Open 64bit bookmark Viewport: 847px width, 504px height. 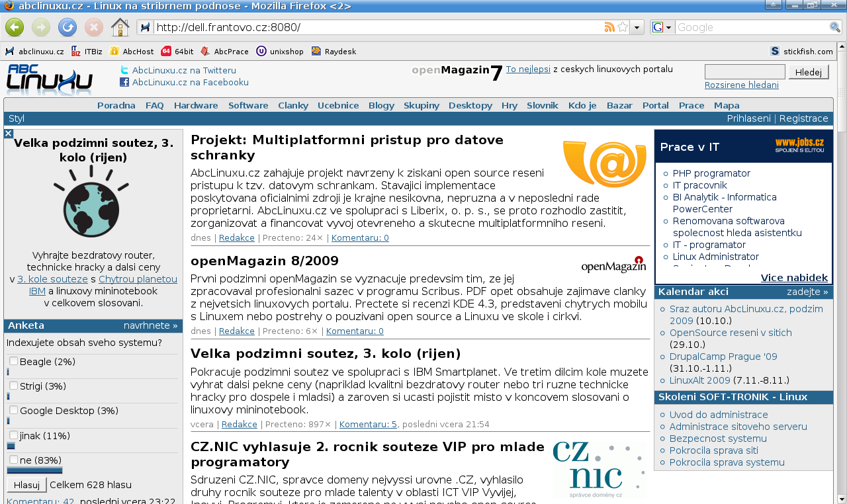[177, 51]
